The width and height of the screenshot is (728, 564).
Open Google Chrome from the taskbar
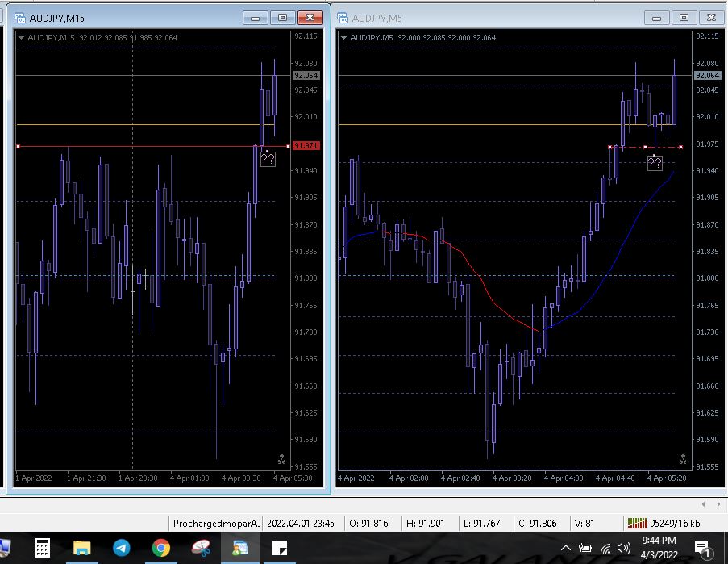click(x=160, y=549)
